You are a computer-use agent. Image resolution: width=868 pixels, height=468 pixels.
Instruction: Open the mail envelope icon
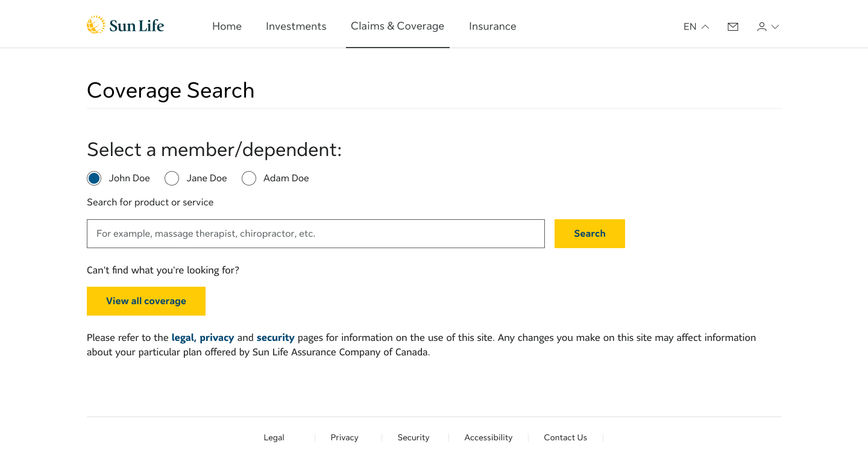(733, 27)
